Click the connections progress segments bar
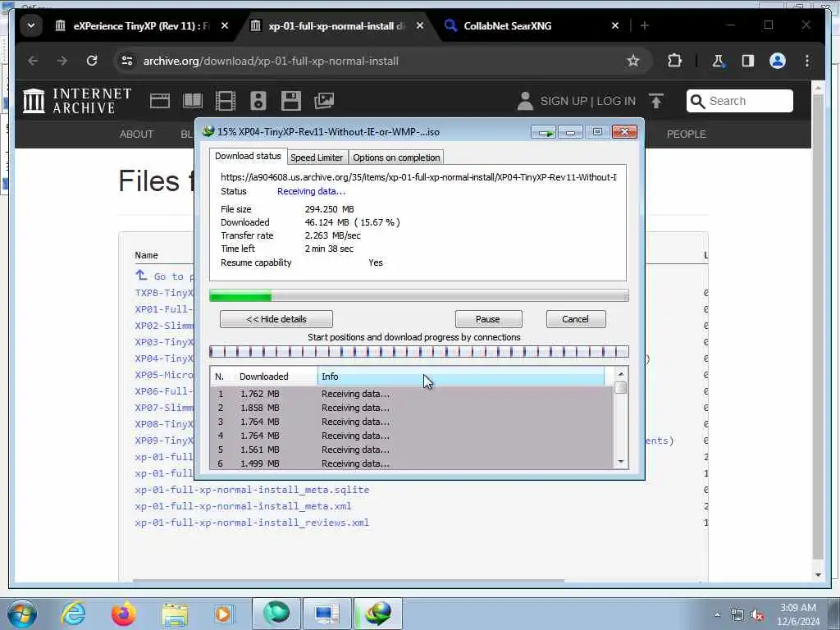840x630 pixels. click(x=419, y=351)
